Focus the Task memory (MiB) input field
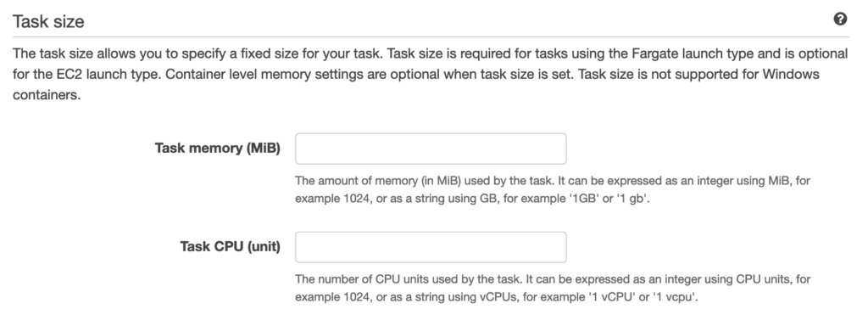The width and height of the screenshot is (868, 326). 431,149
